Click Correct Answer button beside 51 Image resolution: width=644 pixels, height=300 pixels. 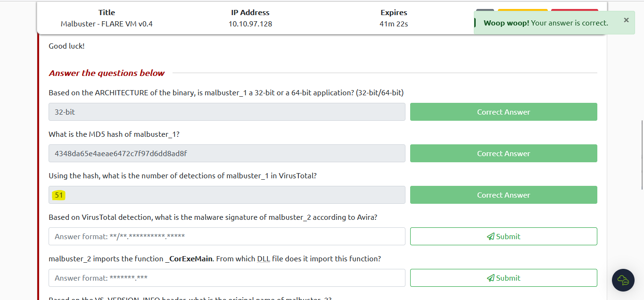tap(504, 195)
